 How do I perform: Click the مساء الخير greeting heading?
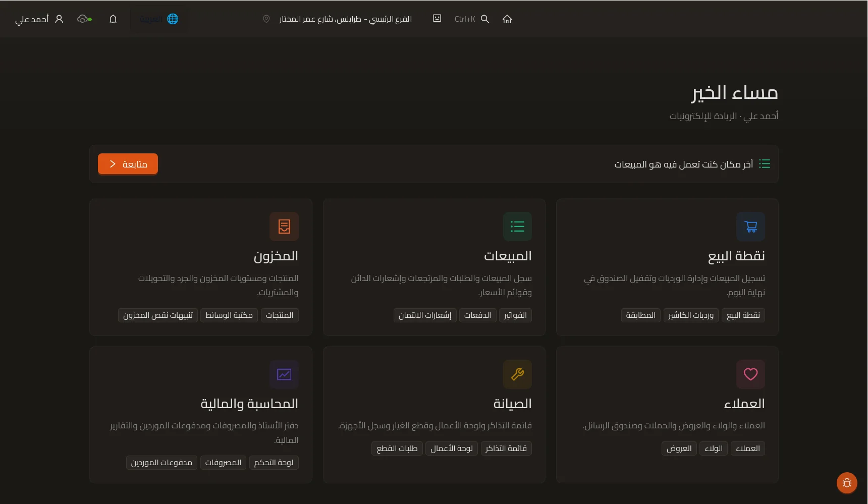pos(734,93)
